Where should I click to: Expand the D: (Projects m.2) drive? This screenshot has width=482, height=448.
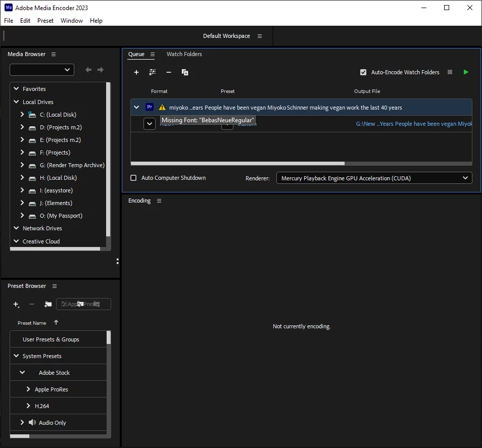22,127
